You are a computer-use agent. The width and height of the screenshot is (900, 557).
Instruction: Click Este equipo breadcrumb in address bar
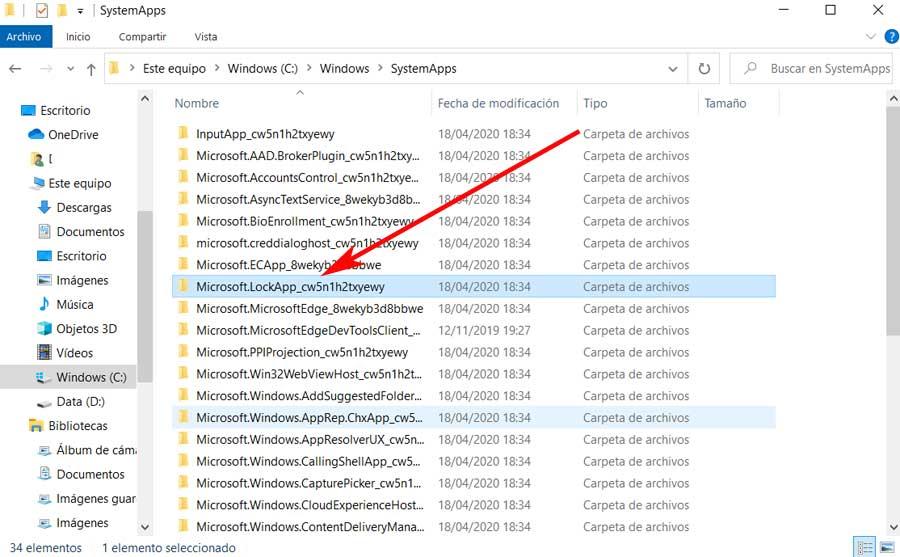pos(174,68)
